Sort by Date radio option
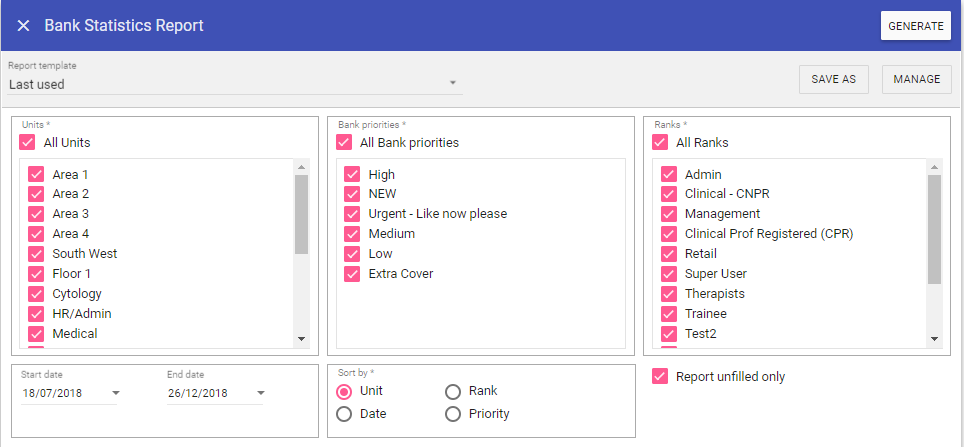This screenshot has height=447, width=964. (x=345, y=413)
